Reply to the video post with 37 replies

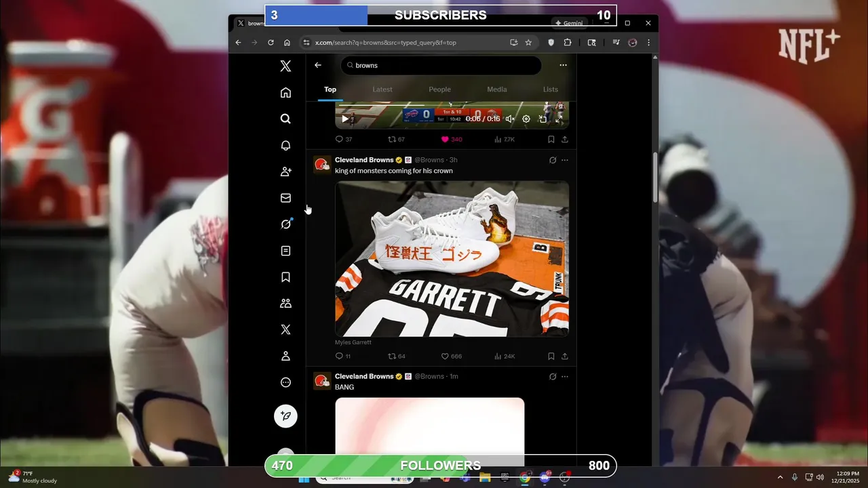(x=343, y=139)
